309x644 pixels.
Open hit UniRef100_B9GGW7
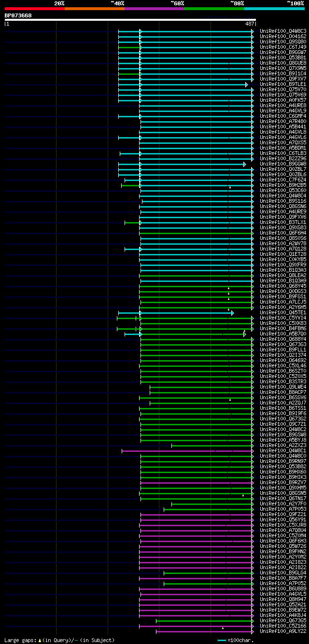click(x=283, y=52)
